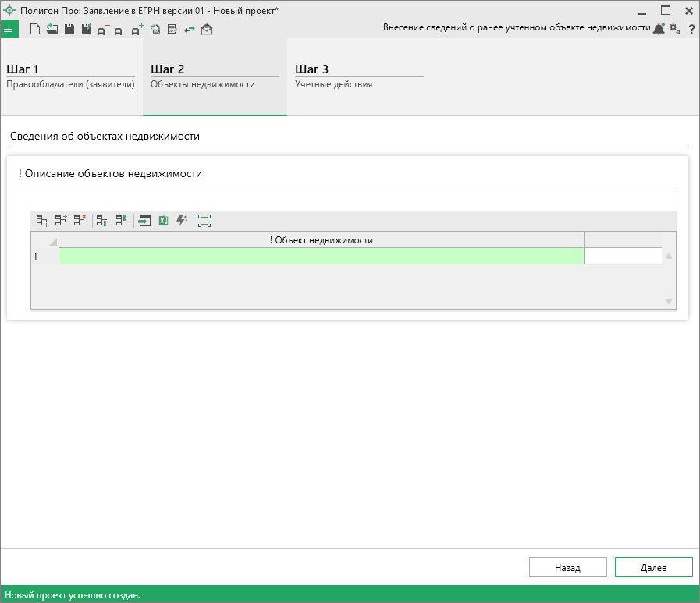Expand table to full screen icon
Screen dimensions: 700x603
(204, 221)
